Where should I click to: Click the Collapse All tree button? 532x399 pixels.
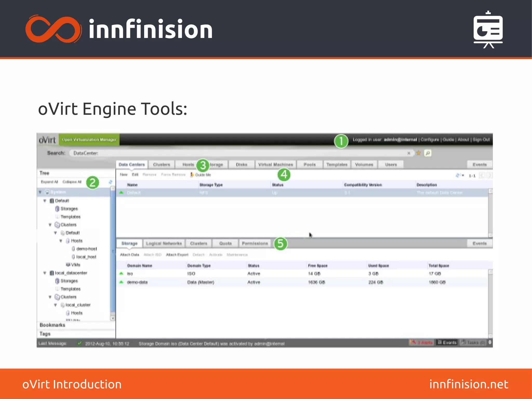point(72,182)
